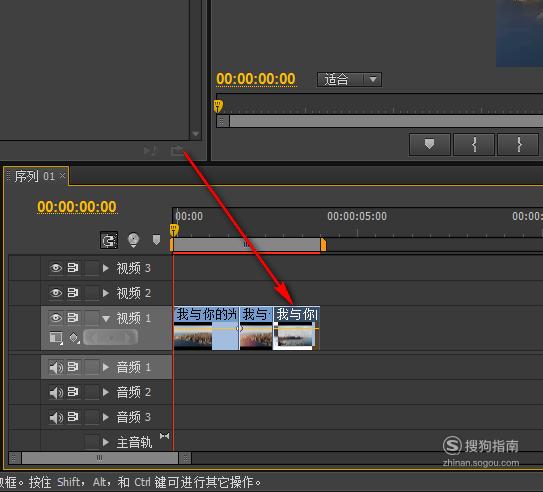Click the play-audio icon at source panel bottom
Screen dimensions: 543x492
click(x=151, y=151)
